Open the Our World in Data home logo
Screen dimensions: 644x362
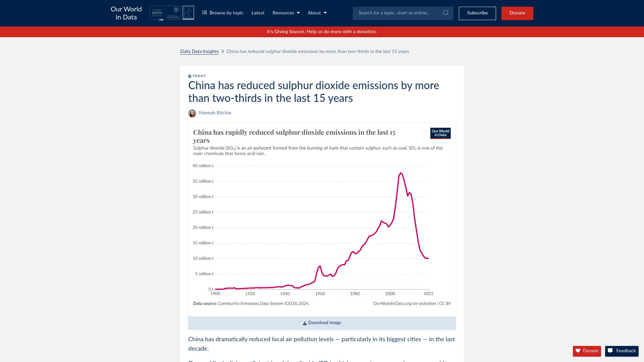[x=126, y=13]
